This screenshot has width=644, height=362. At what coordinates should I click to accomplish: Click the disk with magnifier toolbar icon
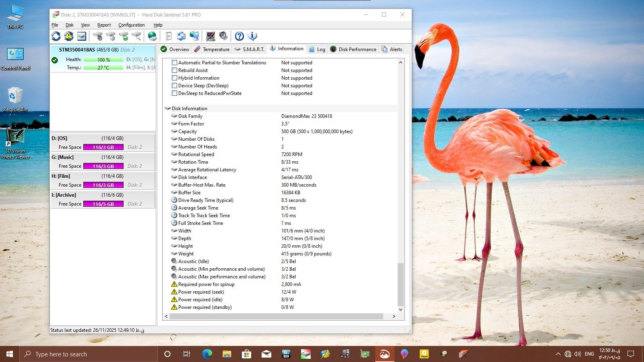pyautogui.click(x=136, y=36)
